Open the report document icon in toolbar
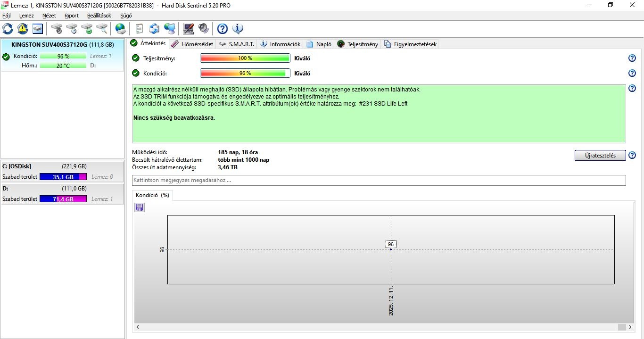 pyautogui.click(x=140, y=29)
